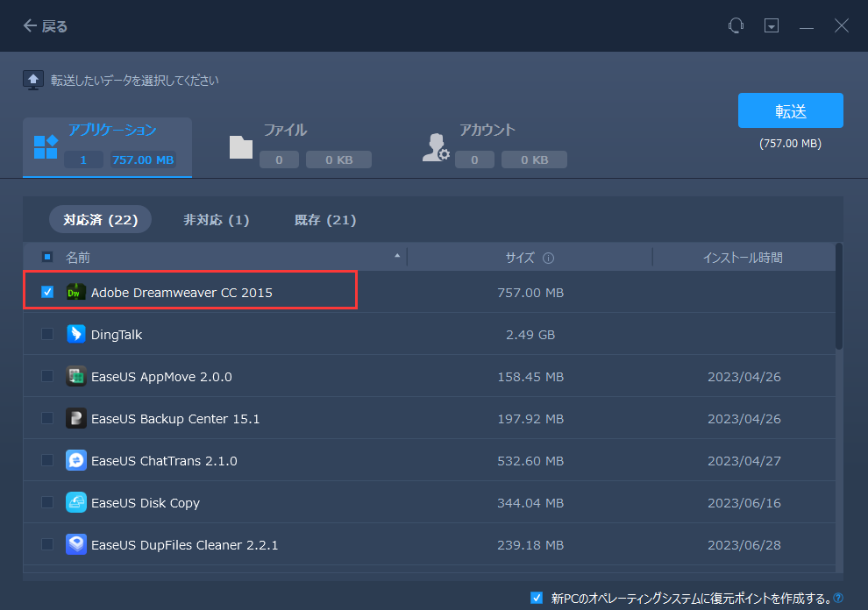Image resolution: width=868 pixels, height=610 pixels.
Task: Click the 名前 column sort arrow
Action: (x=397, y=257)
